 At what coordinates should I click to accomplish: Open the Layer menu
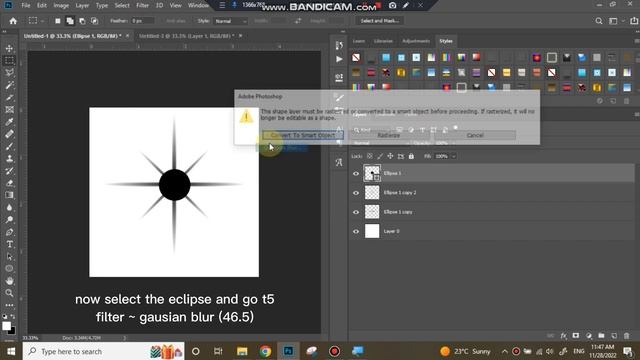point(82,5)
